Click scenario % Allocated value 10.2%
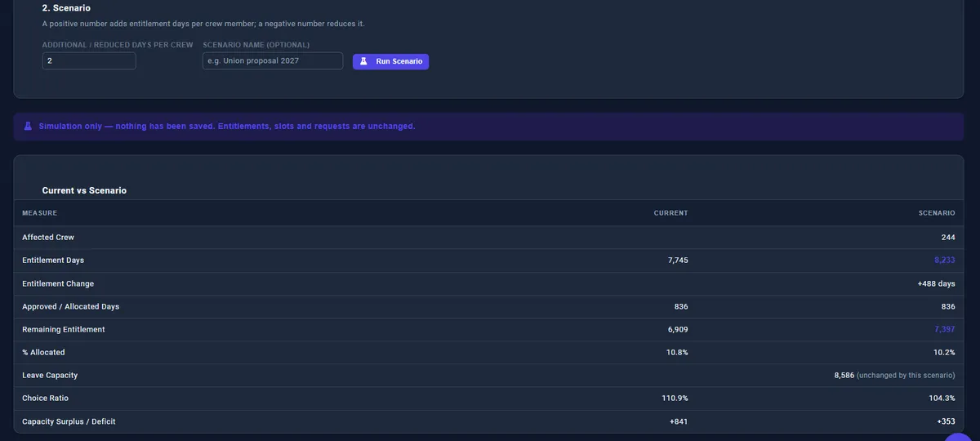This screenshot has width=980, height=441. pos(946,352)
